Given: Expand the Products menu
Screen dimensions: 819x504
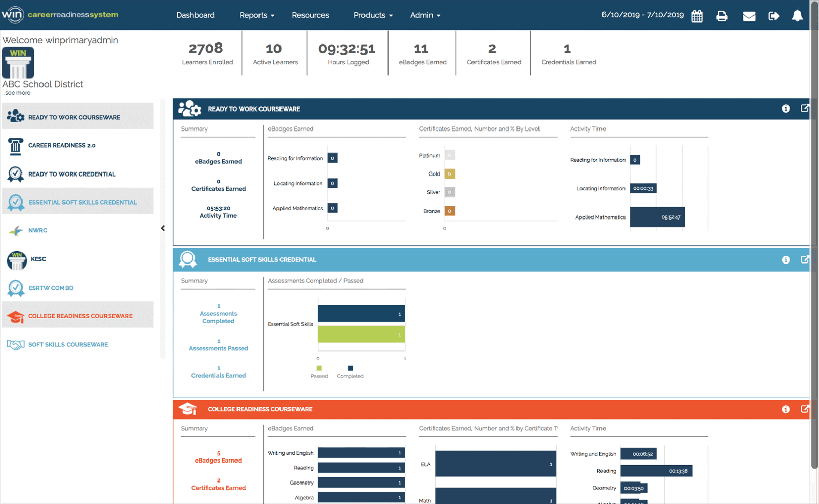Looking at the screenshot, I should coord(372,15).
